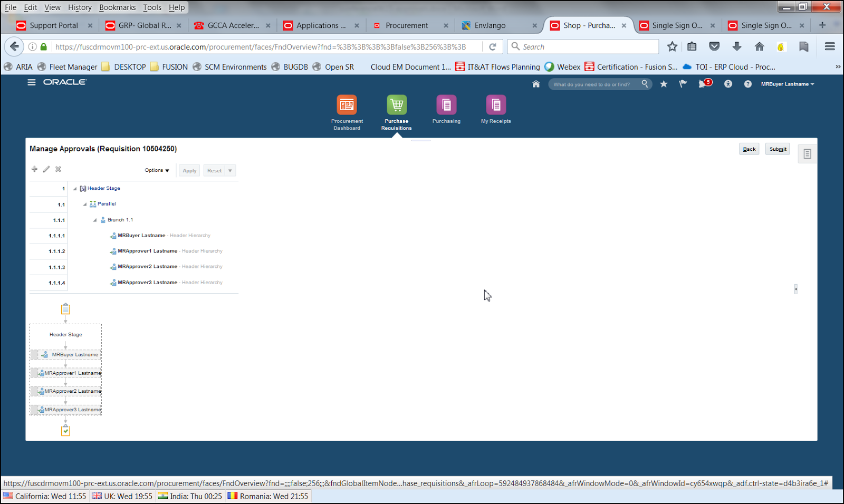Select the edit pencil icon in approvals toolbar

coord(46,169)
